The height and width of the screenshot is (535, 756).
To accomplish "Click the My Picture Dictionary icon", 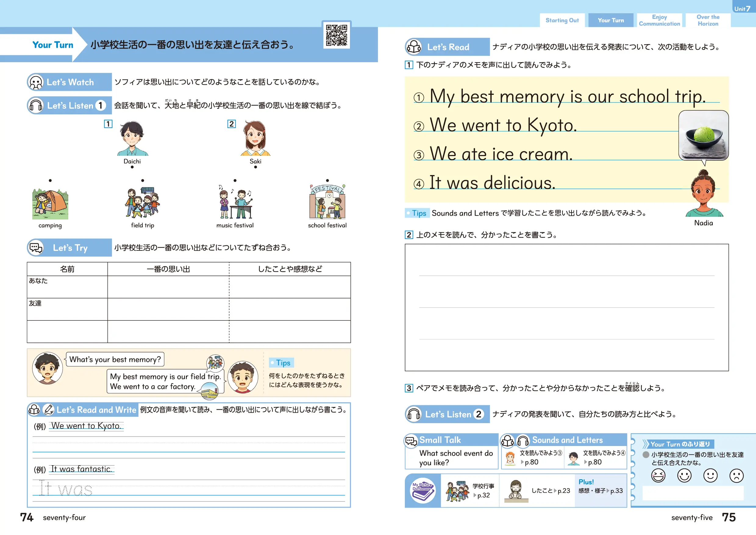I will pos(423,490).
